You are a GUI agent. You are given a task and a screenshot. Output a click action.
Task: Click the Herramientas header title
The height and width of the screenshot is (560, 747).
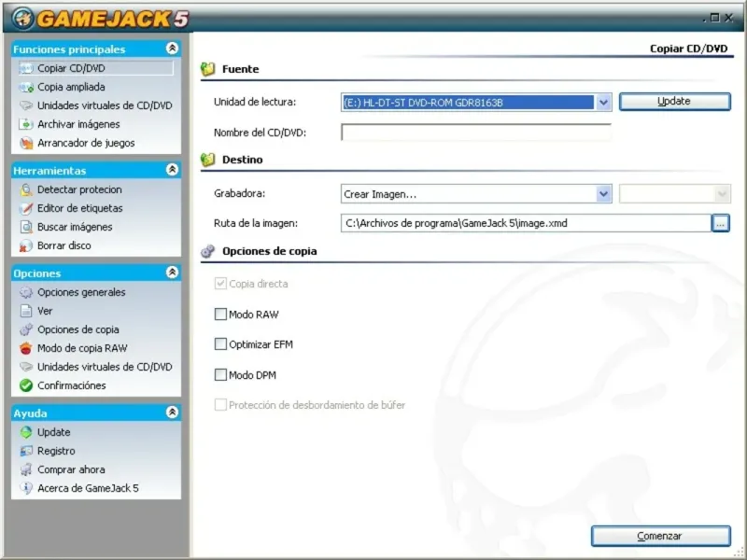(x=49, y=171)
